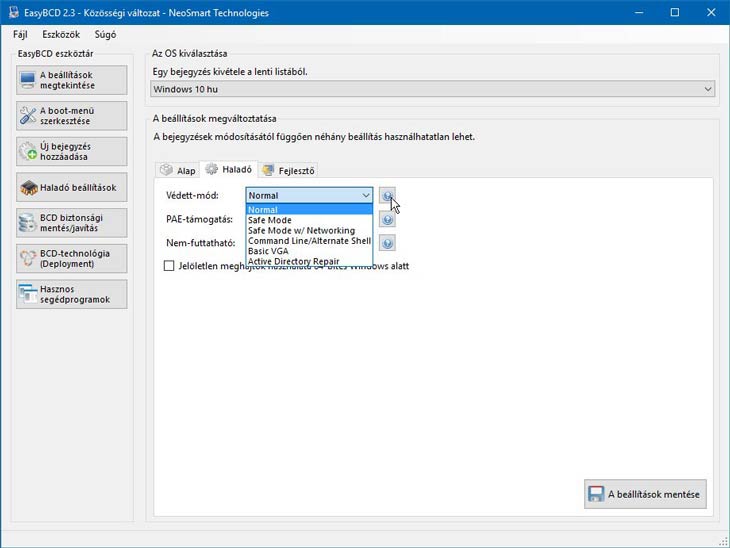Image resolution: width=730 pixels, height=548 pixels.
Task: Open the Eszközök menu
Action: [60, 34]
